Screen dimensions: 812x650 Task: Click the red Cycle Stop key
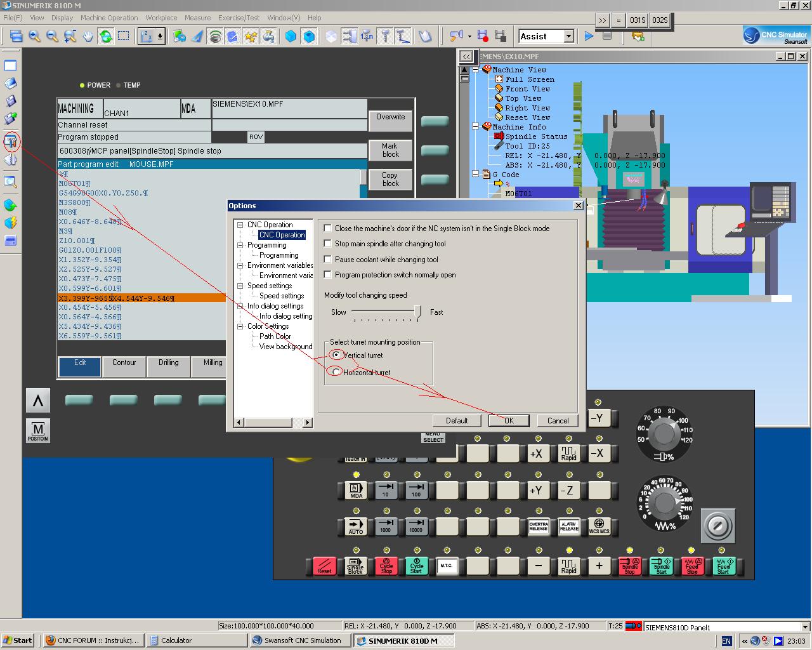tap(386, 566)
